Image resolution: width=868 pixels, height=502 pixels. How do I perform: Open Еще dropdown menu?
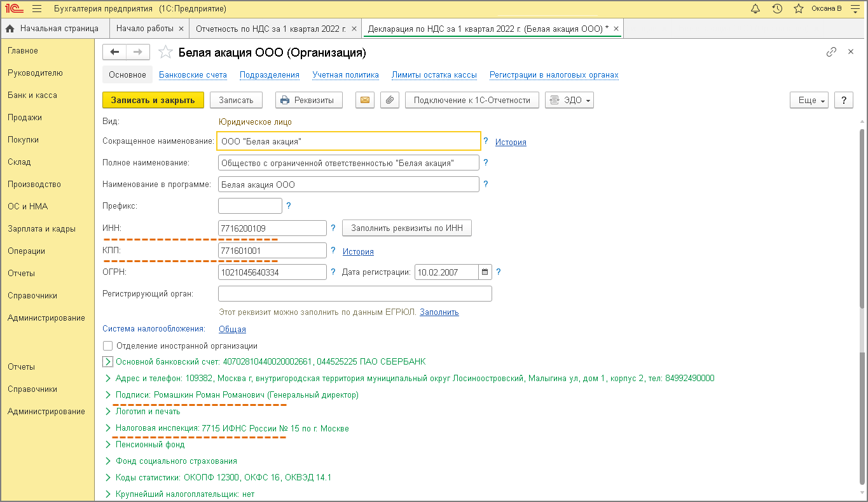click(x=809, y=100)
